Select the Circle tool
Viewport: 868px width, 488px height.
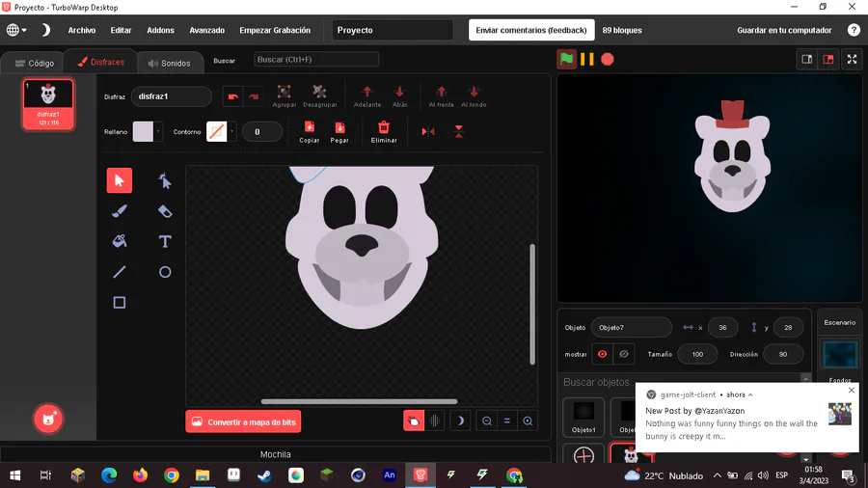[x=164, y=272]
